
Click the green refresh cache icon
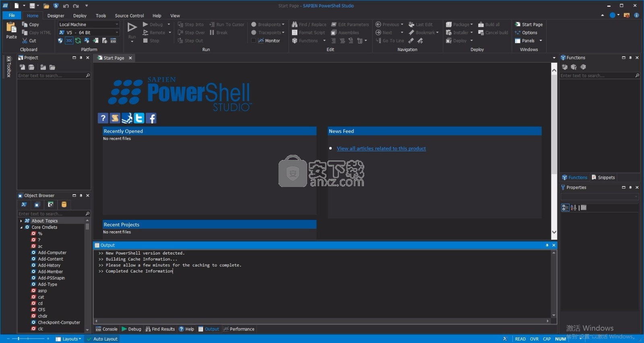pos(78,41)
